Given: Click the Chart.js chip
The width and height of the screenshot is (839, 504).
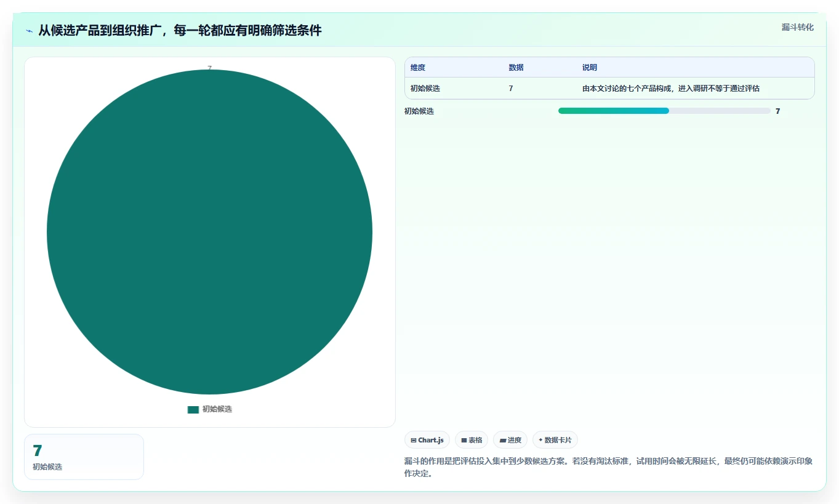Looking at the screenshot, I should point(427,440).
